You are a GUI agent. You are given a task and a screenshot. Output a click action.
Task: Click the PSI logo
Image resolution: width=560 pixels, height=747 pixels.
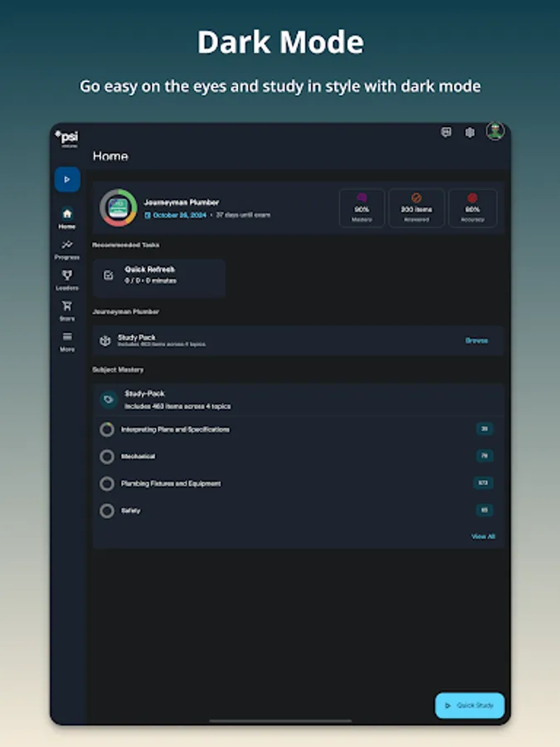[x=66, y=138]
